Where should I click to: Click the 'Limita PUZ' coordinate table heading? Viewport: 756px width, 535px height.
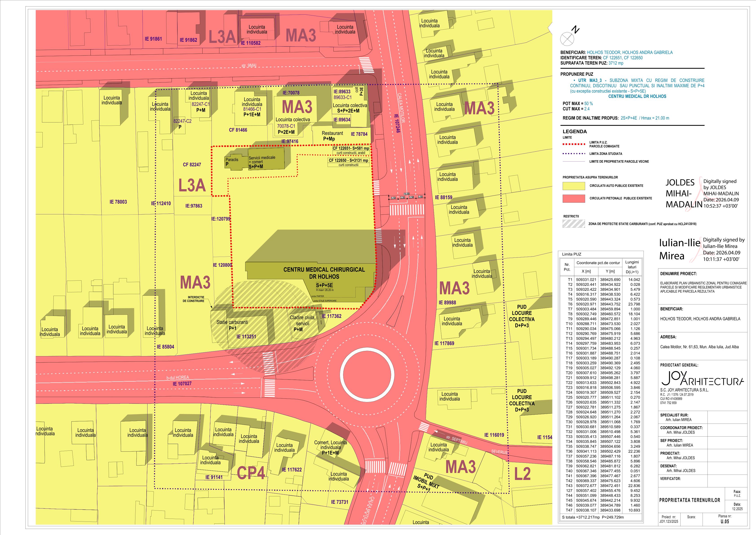click(572, 254)
